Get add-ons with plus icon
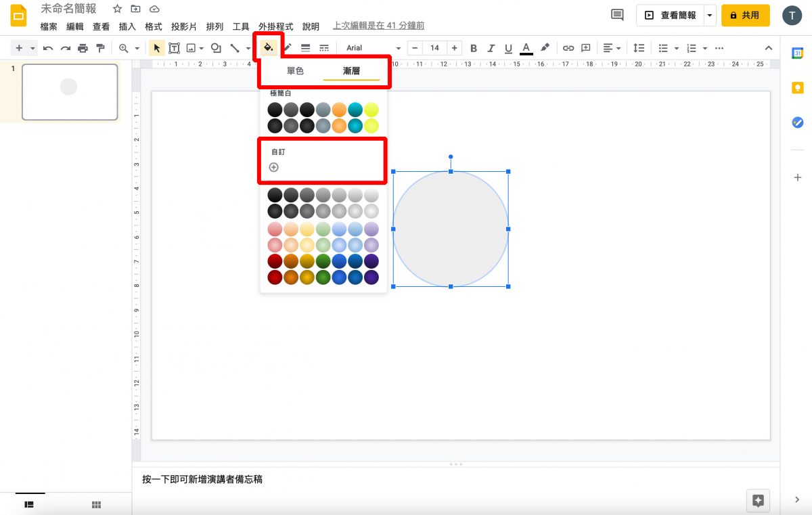The width and height of the screenshot is (812, 515). 797,177
